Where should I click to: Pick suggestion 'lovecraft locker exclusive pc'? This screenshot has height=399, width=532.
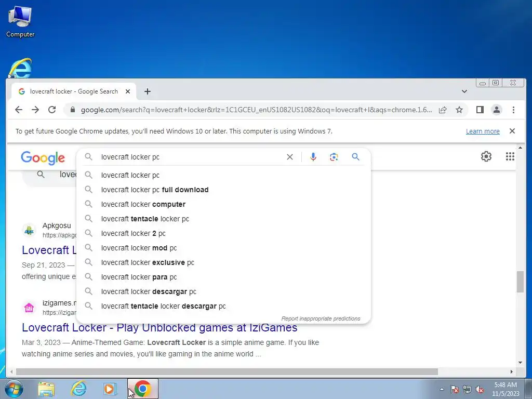(223, 262)
